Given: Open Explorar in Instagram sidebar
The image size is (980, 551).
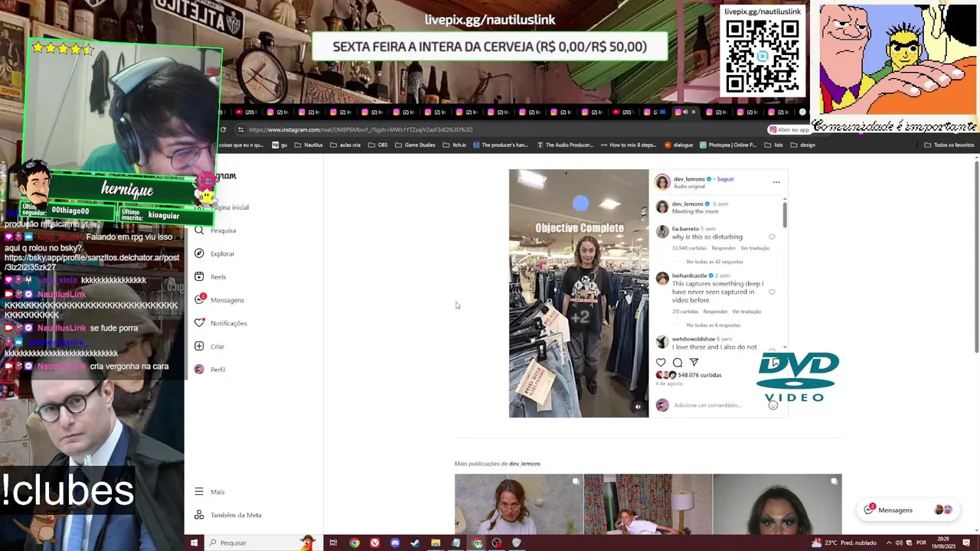Looking at the screenshot, I should pyautogui.click(x=214, y=253).
